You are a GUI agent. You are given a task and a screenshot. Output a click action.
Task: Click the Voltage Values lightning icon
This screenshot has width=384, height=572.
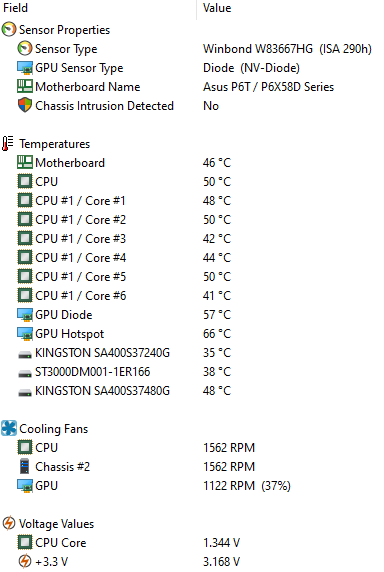[x=9, y=523]
